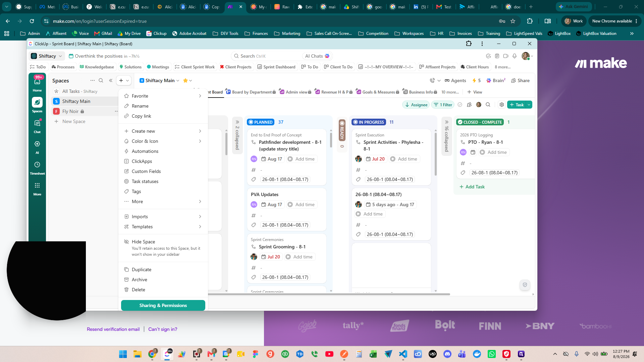
Task: Click the star favorite icon beside Shiftacy Main
Action: point(185,80)
